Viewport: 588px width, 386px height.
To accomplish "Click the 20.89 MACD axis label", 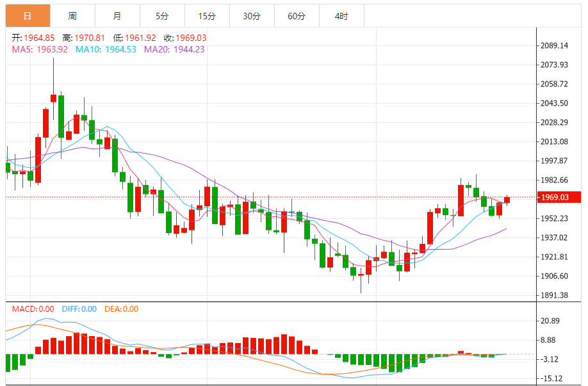I will tap(550, 321).
